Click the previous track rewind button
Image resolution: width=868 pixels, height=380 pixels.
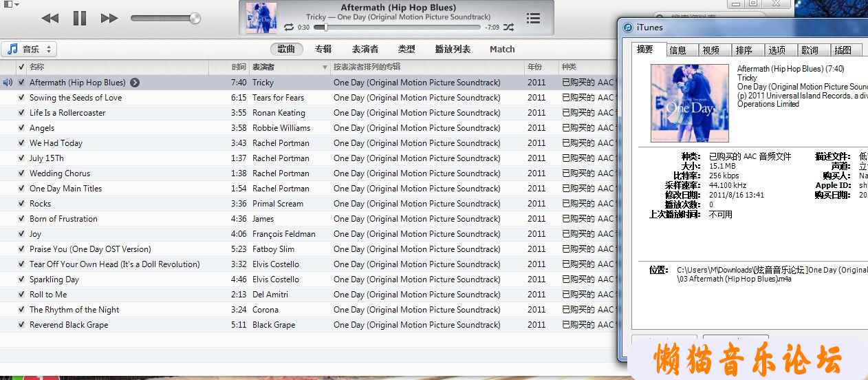[50, 19]
